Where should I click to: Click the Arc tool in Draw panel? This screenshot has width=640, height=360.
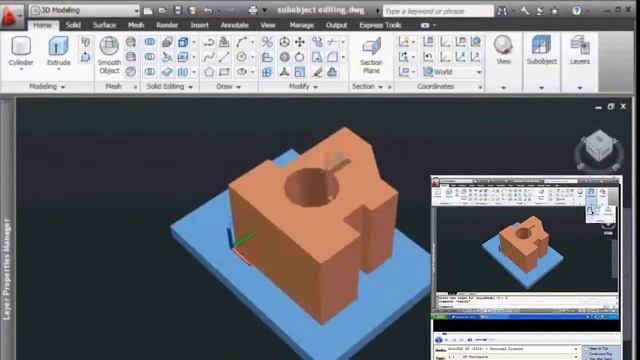[241, 42]
